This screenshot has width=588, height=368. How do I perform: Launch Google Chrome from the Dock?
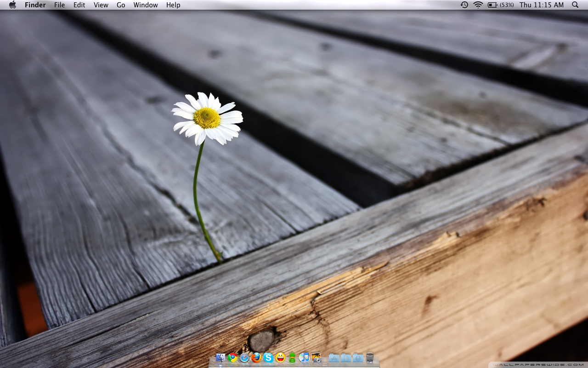(x=232, y=357)
